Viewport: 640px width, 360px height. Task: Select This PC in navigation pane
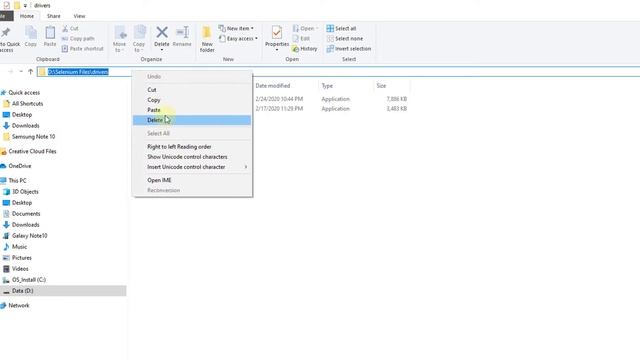click(x=17, y=180)
